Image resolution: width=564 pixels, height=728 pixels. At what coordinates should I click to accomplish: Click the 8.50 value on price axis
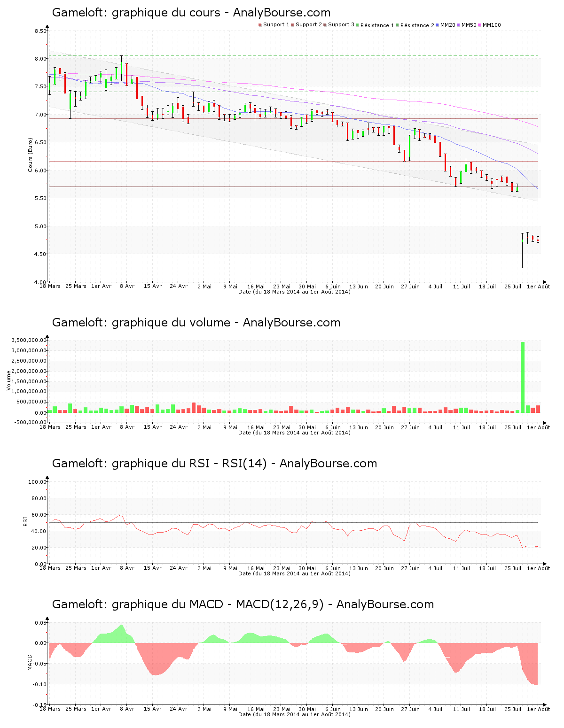coord(40,31)
